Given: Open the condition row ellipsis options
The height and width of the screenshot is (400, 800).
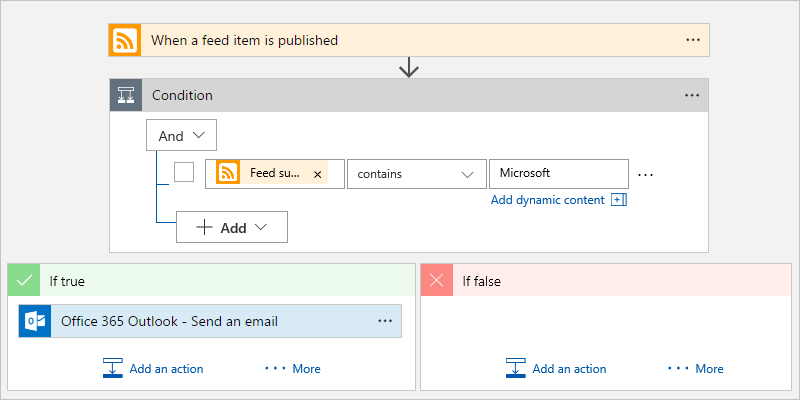Looking at the screenshot, I should point(645,174).
